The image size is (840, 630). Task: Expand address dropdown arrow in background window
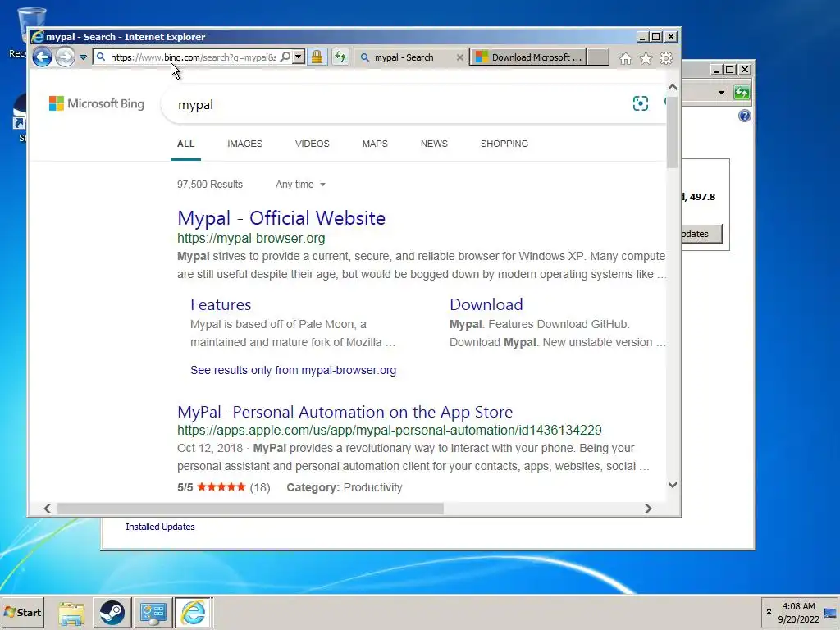(721, 93)
